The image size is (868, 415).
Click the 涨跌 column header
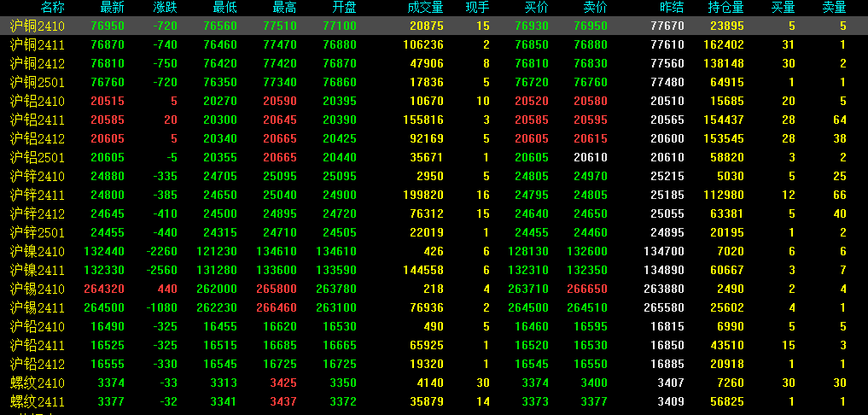pos(166,7)
